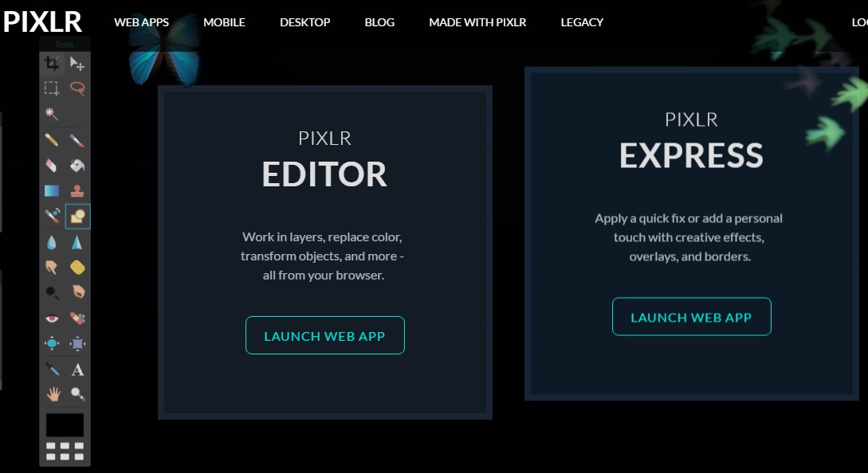868x473 pixels.
Task: Choose the Hand pan tool
Action: tap(52, 394)
